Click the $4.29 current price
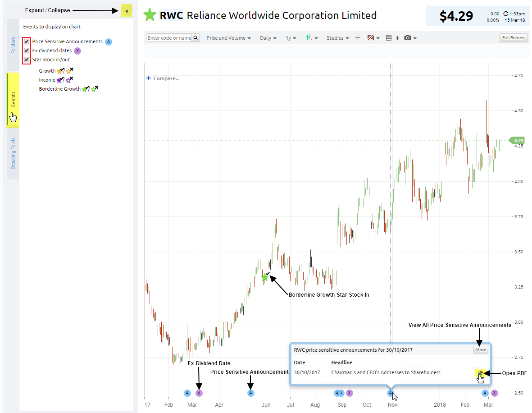This screenshot has width=532, height=413. (456, 16)
